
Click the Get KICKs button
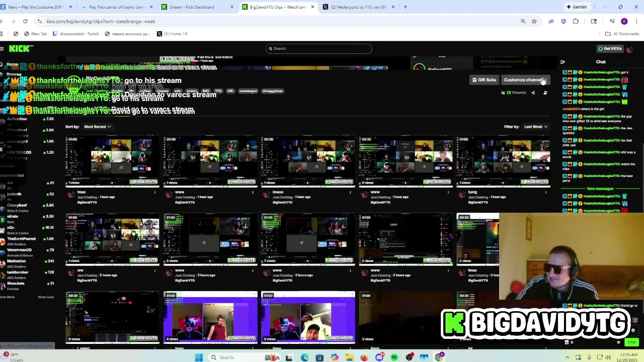tap(610, 48)
